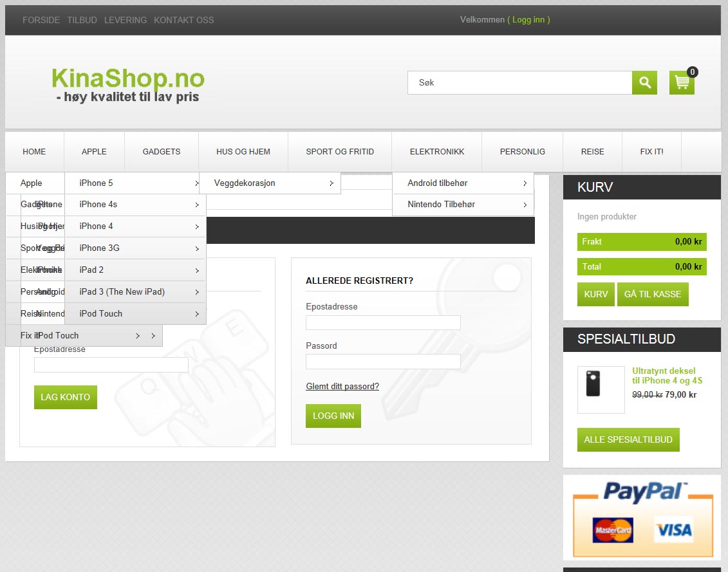Click the KinaShop.no logo
This screenshot has width=728, height=572.
127,84
